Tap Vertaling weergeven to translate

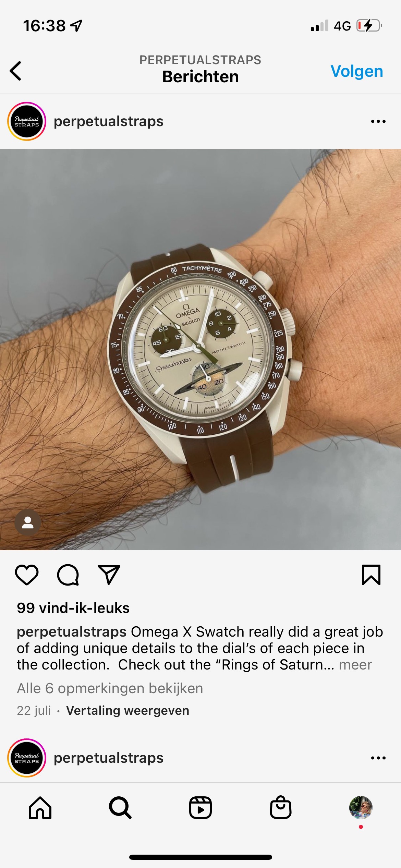[x=127, y=710]
